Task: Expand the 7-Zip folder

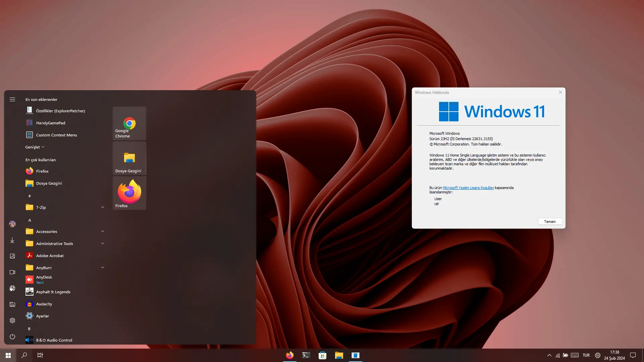Action: pyautogui.click(x=65, y=207)
